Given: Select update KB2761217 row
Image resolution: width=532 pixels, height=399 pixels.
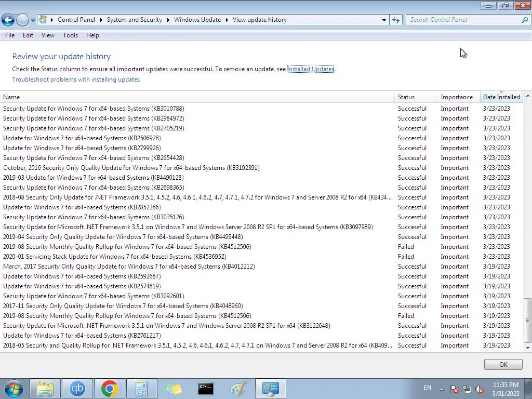Looking at the screenshot, I should point(261,335).
